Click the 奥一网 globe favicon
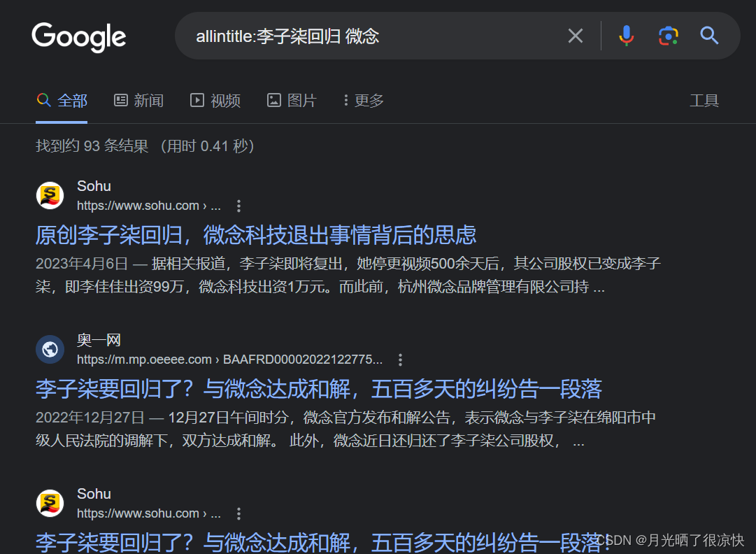Screen dimensions: 756x554 50,350
